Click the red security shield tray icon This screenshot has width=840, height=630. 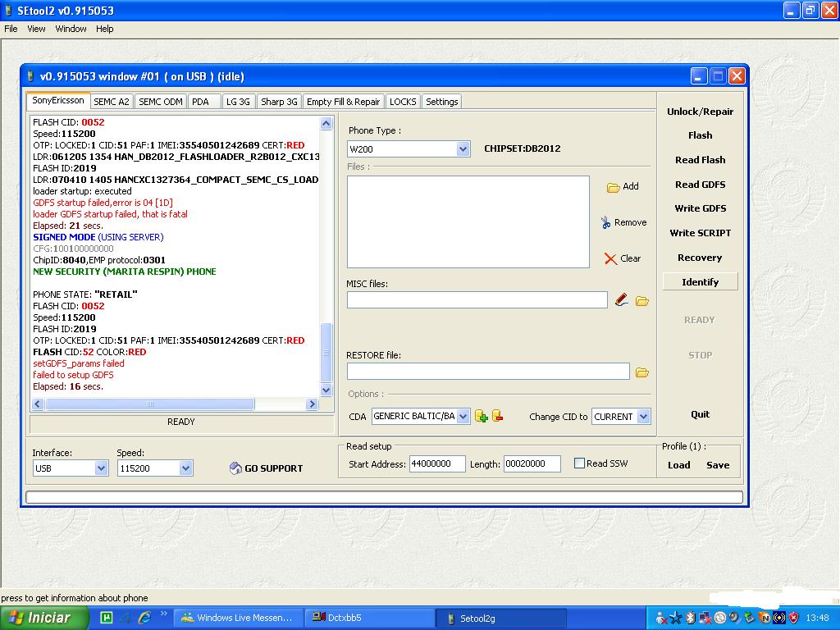[793, 618]
